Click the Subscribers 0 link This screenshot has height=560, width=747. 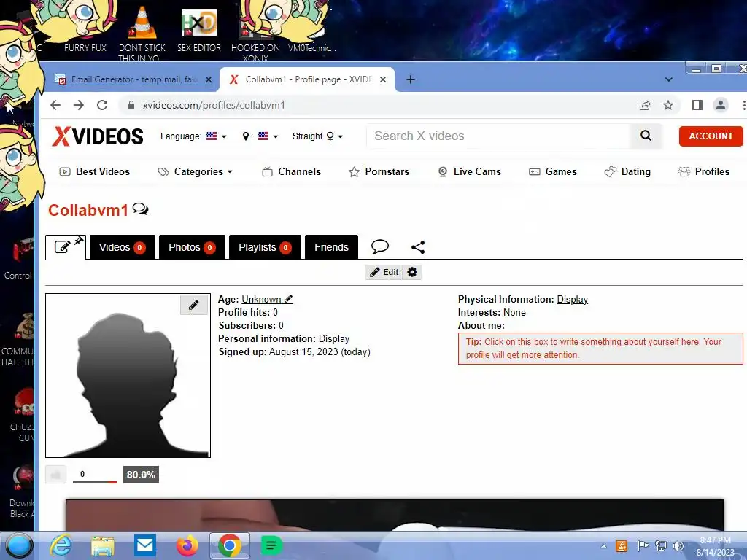pyautogui.click(x=281, y=326)
